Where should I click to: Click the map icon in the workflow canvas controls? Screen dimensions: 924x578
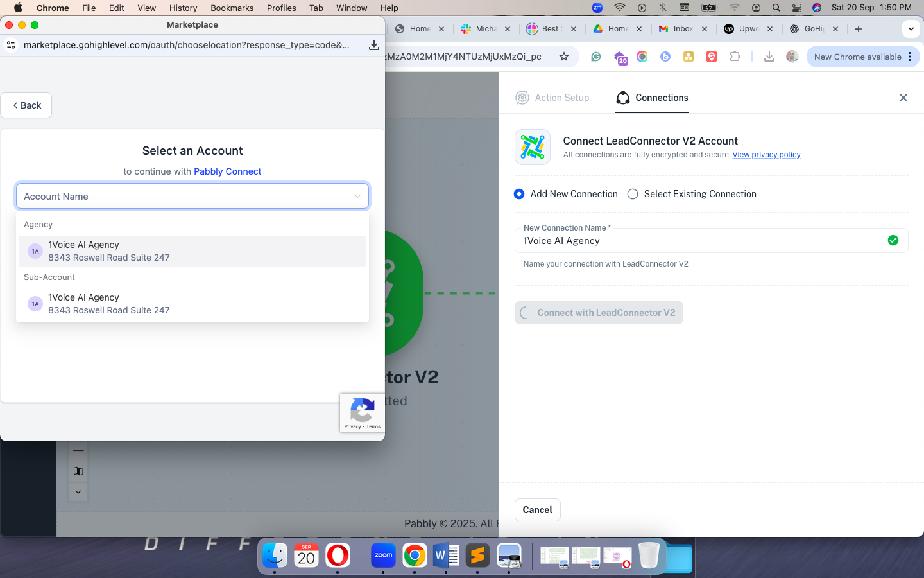78,471
